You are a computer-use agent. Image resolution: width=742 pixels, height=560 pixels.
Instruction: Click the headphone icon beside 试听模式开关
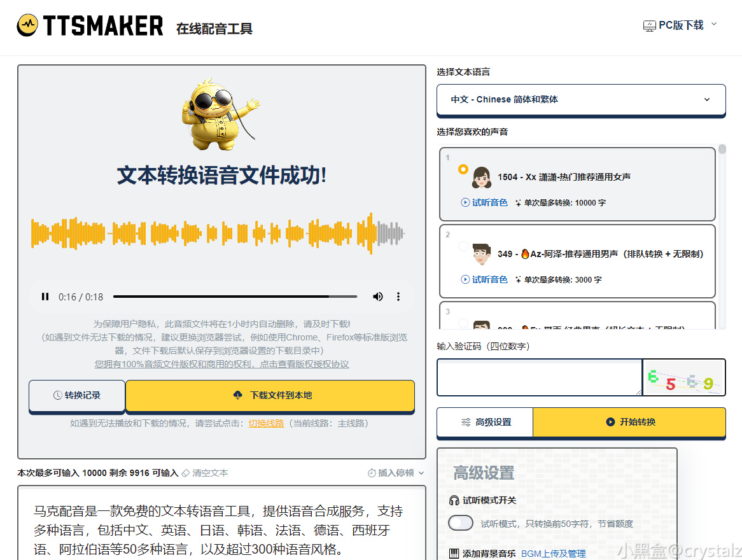(454, 500)
